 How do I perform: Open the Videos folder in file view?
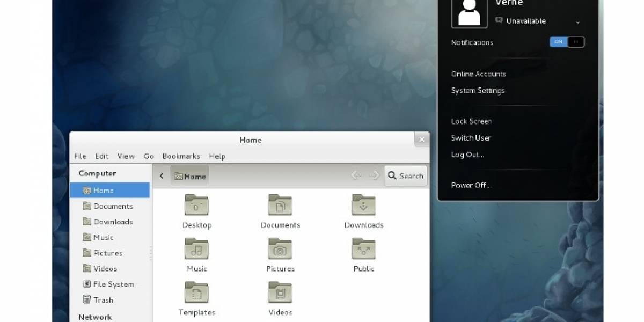click(x=280, y=292)
